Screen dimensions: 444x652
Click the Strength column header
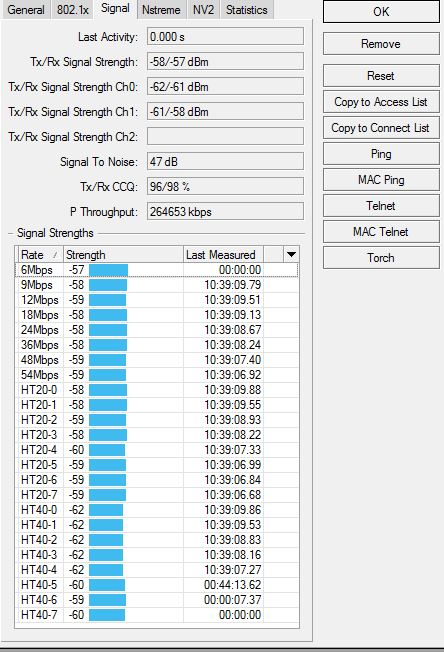123,254
